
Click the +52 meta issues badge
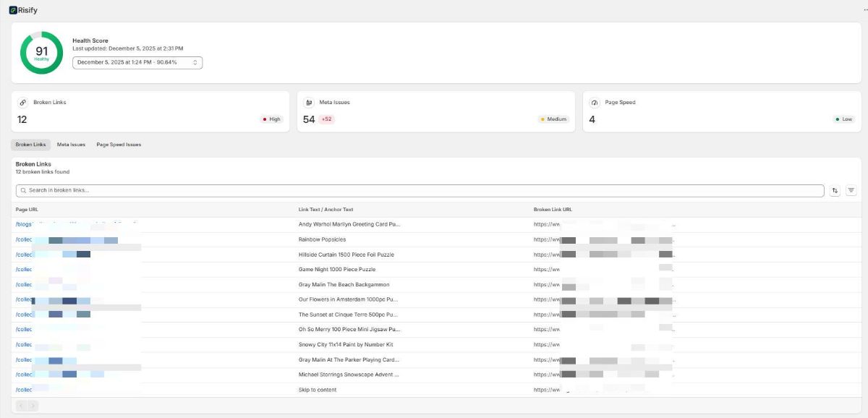tap(326, 119)
